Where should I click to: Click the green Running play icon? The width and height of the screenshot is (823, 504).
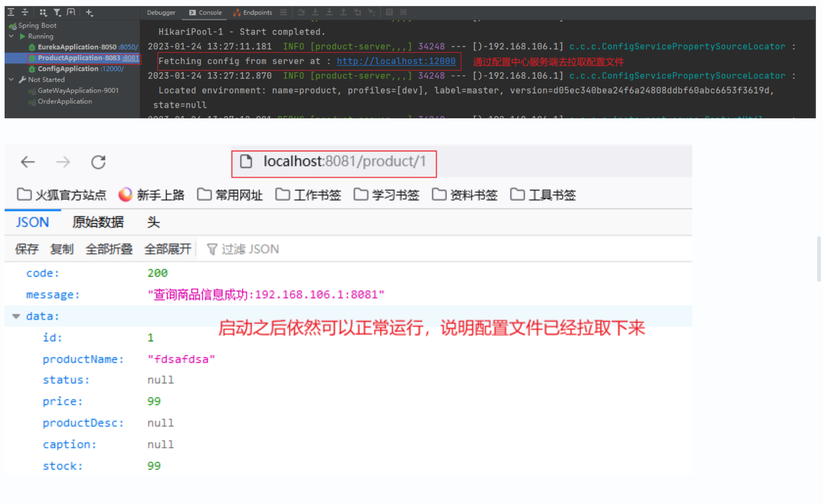click(x=22, y=36)
